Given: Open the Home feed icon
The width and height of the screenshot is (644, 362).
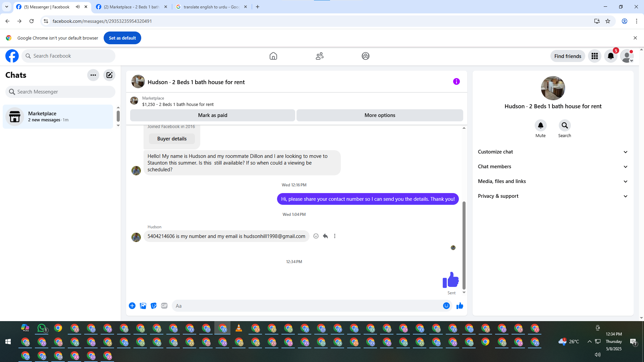Looking at the screenshot, I should [x=273, y=56].
